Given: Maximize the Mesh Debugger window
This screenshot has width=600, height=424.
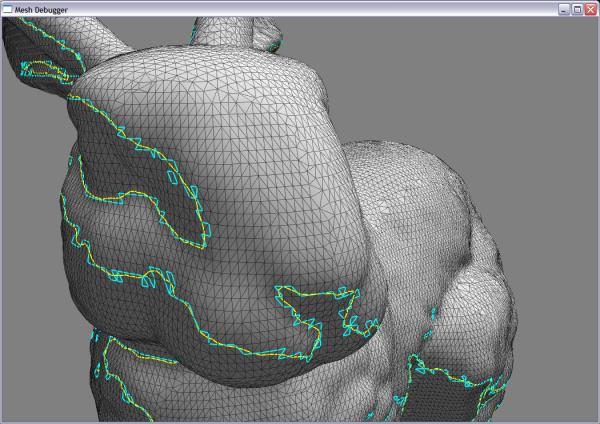Looking at the screenshot, I should click(x=577, y=10).
